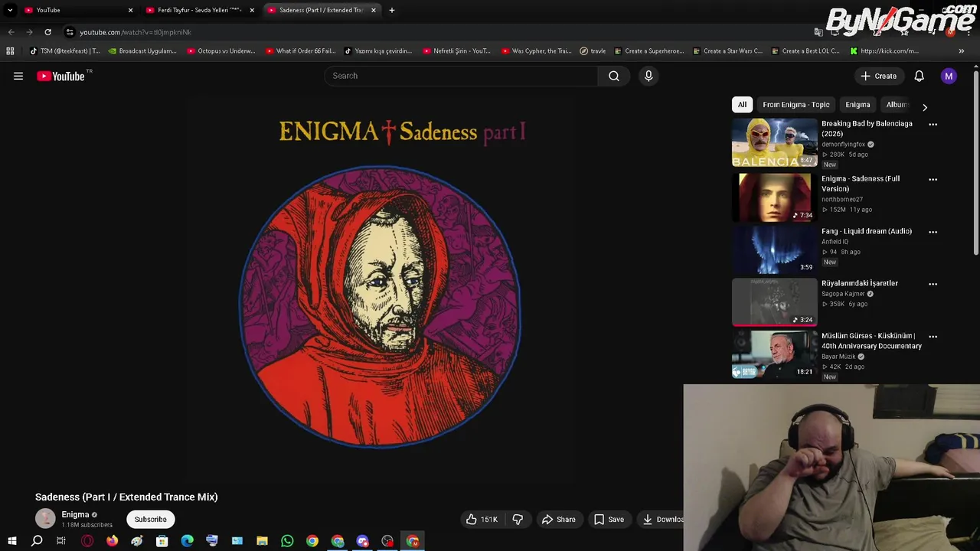
Task: Open the What if Order 66 Fail bookmark
Action: (x=301, y=51)
